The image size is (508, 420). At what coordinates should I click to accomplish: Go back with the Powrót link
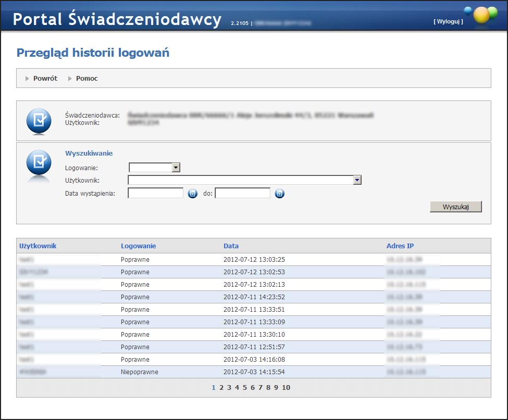[45, 78]
